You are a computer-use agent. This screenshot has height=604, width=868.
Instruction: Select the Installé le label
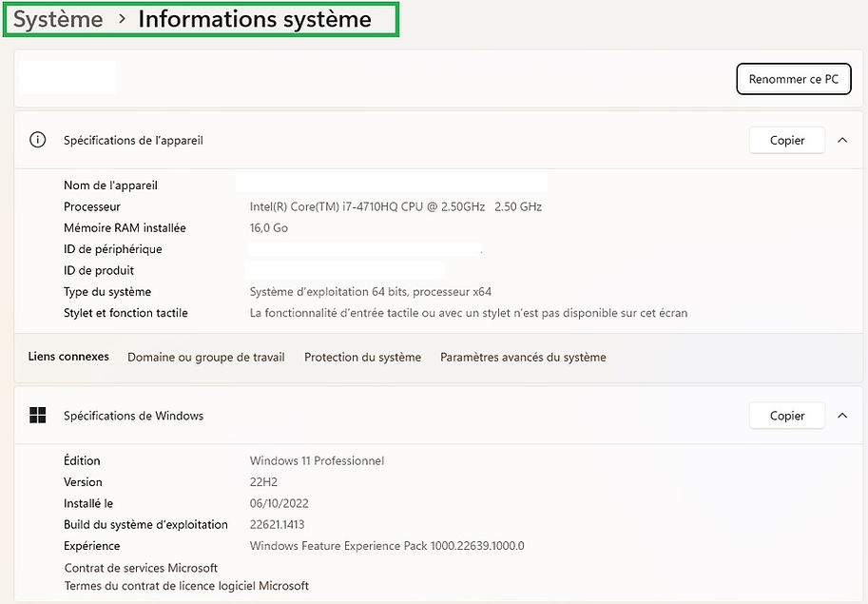coord(88,503)
